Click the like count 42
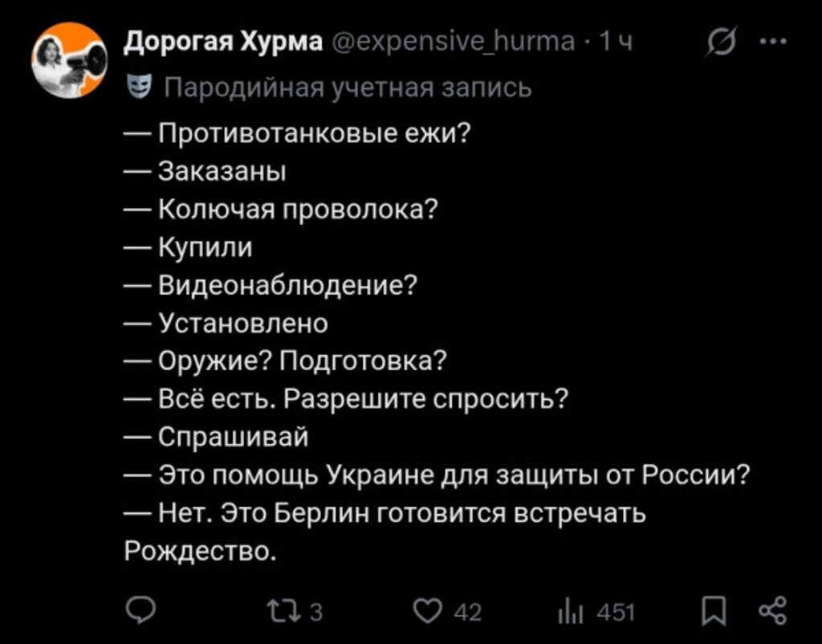The height and width of the screenshot is (644, 822). point(468,613)
